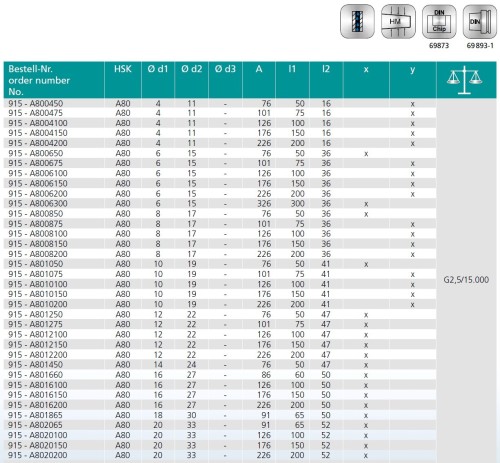The height and width of the screenshot is (463, 500).
Task: Select the Ø d2 column header
Action: pyautogui.click(x=191, y=69)
